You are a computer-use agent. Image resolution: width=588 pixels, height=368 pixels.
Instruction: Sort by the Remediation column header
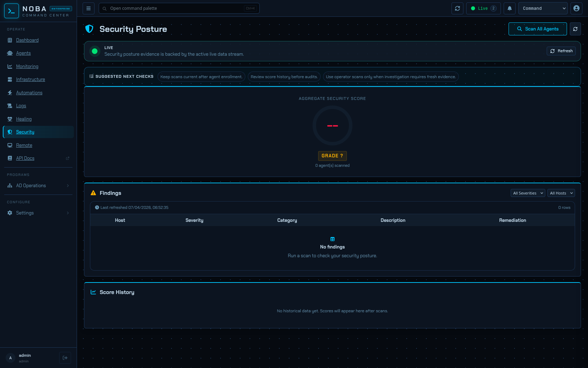513,220
